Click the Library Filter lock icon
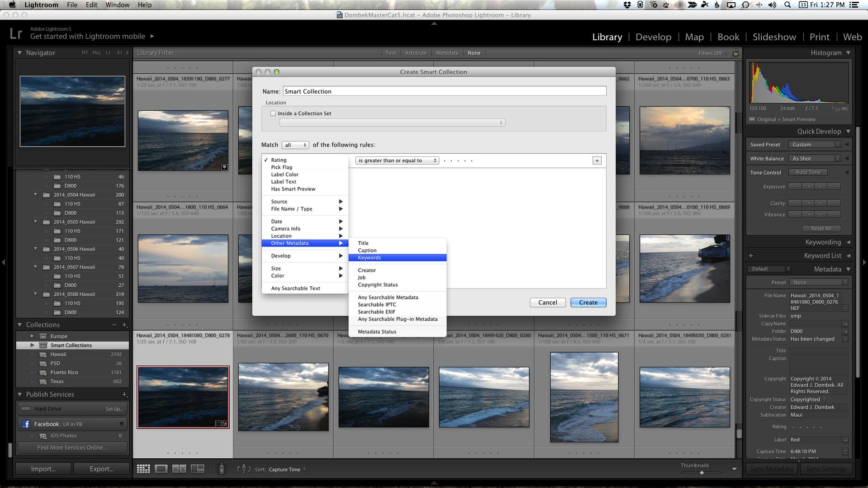Screen dimensions: 868x488 click(x=735, y=53)
